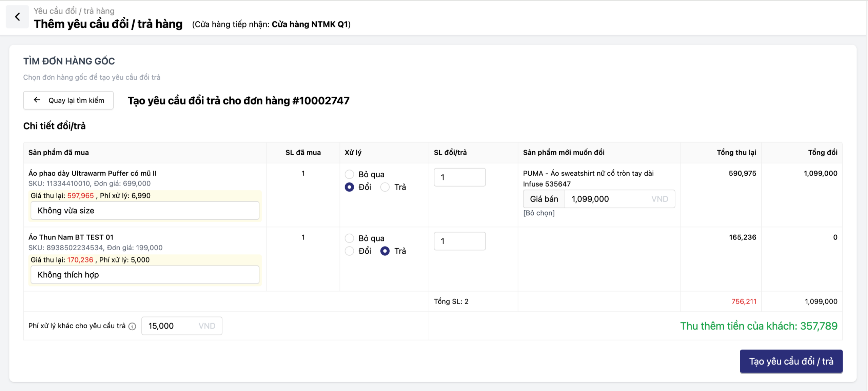
Task: Select Trả option for Áo Thun Nam item
Action: point(385,251)
